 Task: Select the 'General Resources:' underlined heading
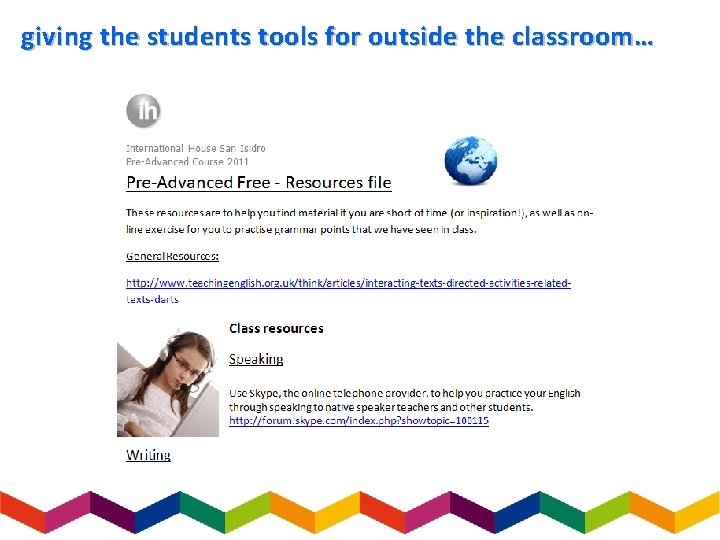[x=172, y=256]
